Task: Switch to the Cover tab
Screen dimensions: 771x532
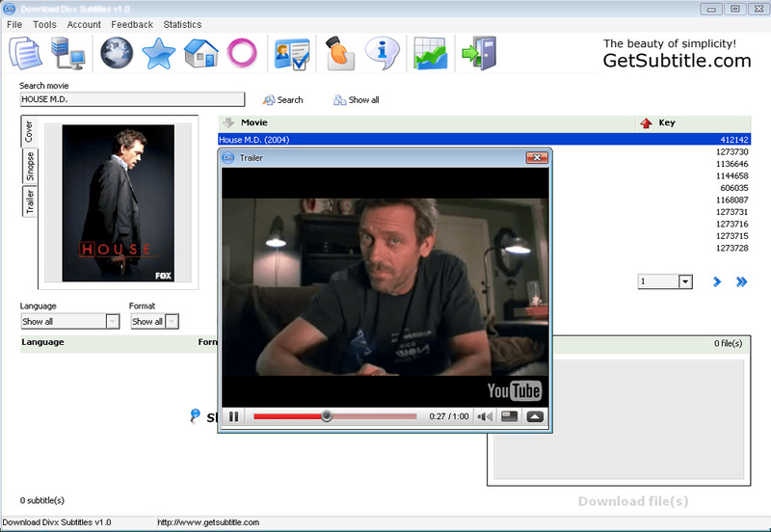Action: click(29, 131)
